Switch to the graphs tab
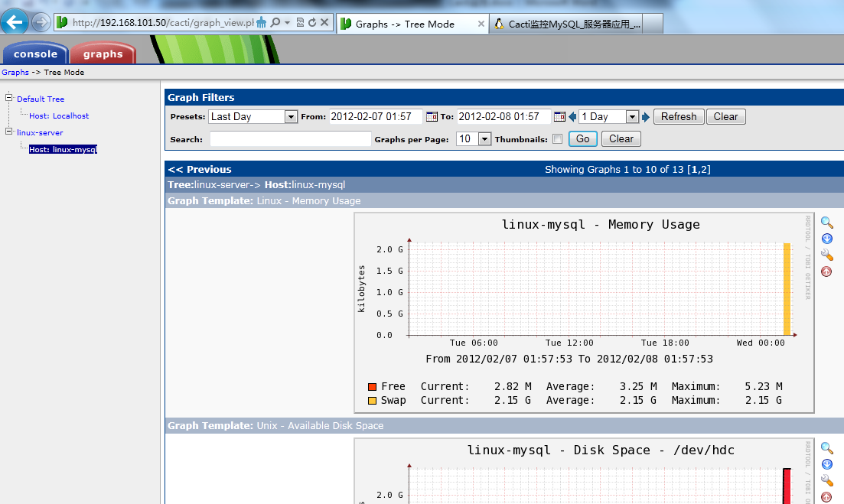The image size is (844, 504). 103,54
